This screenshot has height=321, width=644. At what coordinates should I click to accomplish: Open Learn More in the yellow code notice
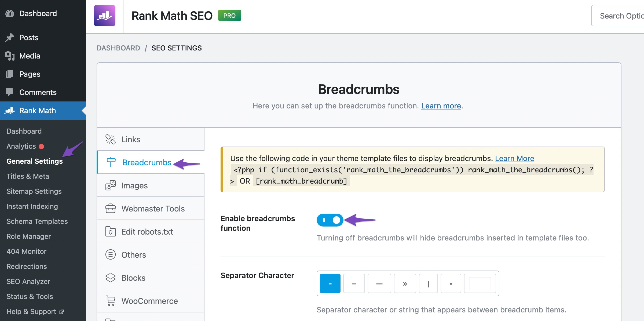coord(514,158)
